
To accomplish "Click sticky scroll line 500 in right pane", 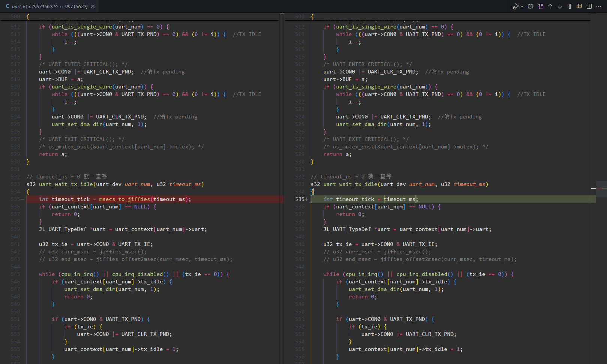I will 437,16.
